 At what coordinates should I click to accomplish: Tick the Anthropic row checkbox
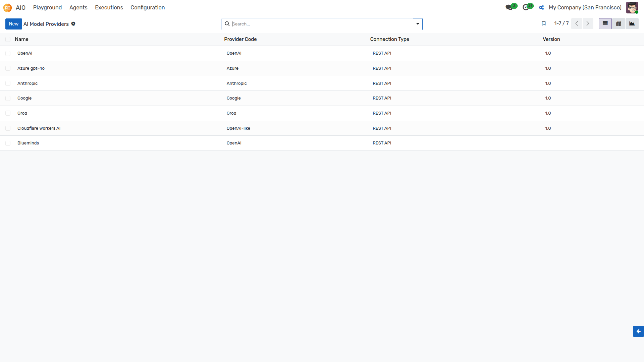click(x=8, y=83)
